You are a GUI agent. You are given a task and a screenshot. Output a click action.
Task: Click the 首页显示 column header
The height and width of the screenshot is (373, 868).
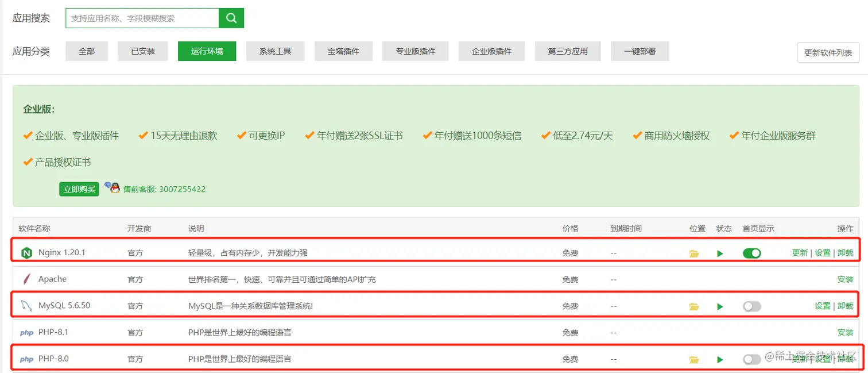click(758, 228)
